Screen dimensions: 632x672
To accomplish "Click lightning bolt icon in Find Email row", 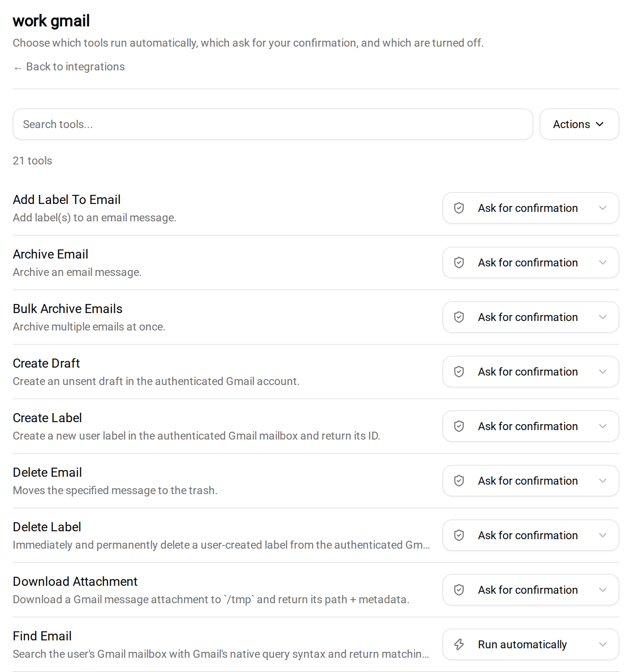I will 459,644.
